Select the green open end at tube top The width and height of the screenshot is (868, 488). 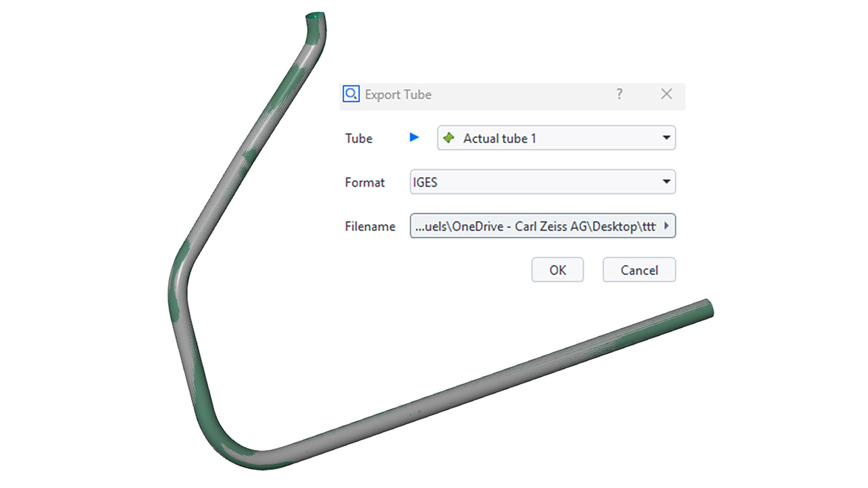click(315, 16)
